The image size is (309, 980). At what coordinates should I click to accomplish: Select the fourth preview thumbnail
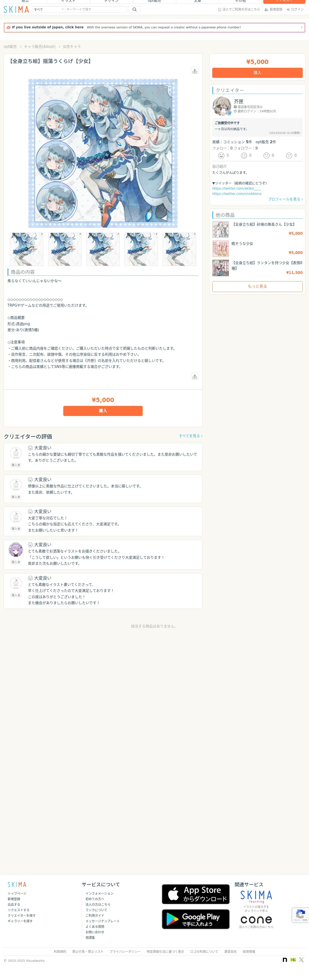[x=141, y=249]
